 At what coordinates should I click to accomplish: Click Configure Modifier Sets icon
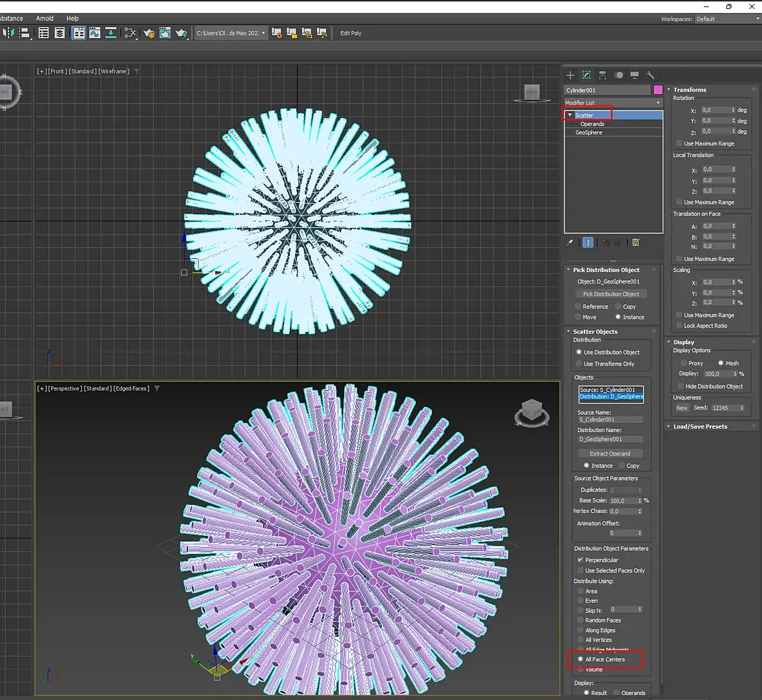pos(635,242)
